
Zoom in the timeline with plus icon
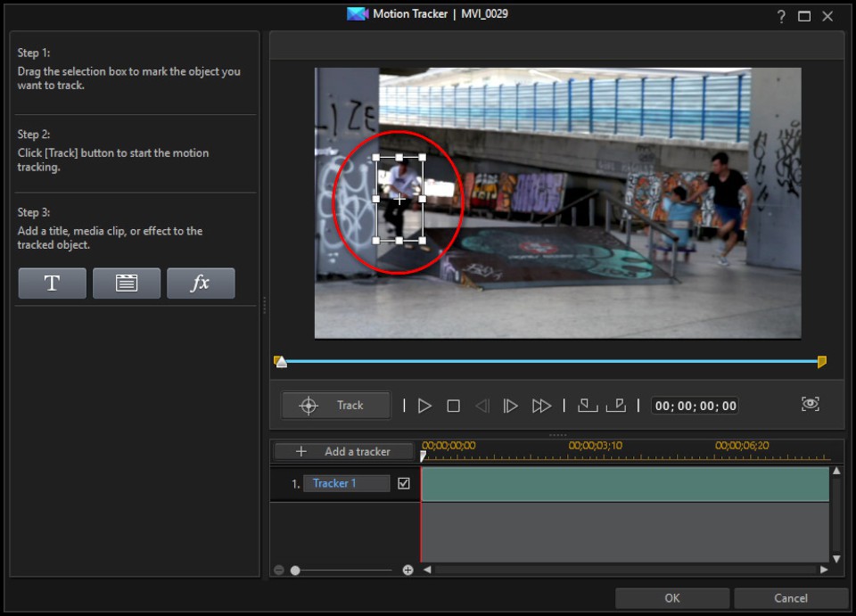[408, 570]
